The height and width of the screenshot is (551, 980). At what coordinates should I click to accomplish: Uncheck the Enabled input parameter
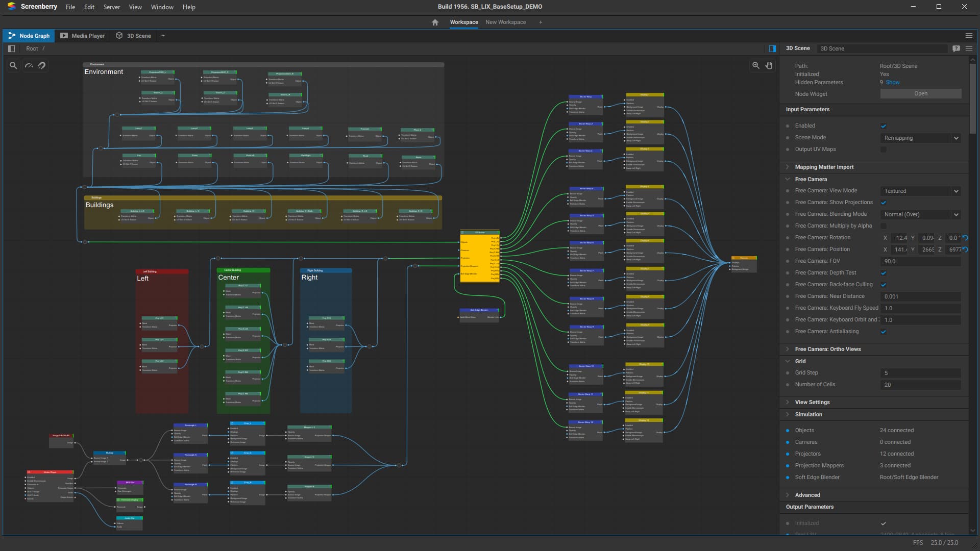click(884, 126)
